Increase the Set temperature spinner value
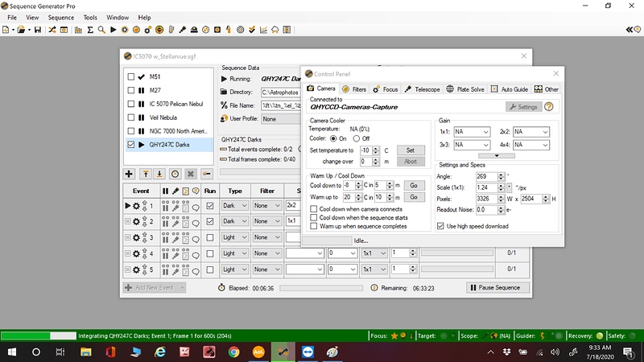The height and width of the screenshot is (362, 644). tap(376, 148)
